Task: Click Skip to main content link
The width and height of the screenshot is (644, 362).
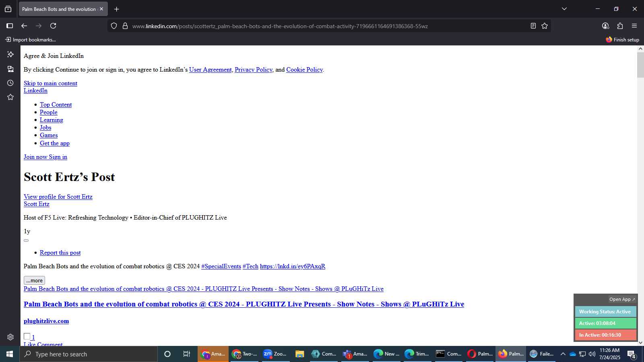Action: (50, 83)
